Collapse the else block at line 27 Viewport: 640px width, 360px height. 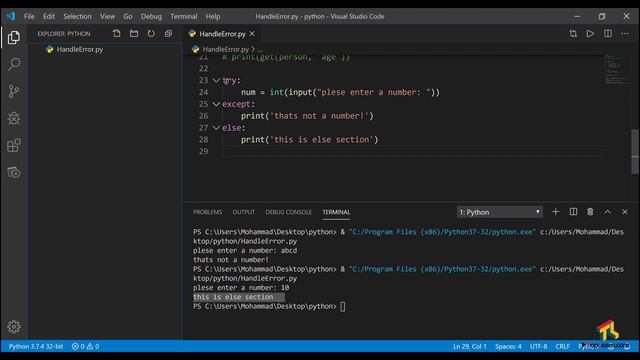216,128
